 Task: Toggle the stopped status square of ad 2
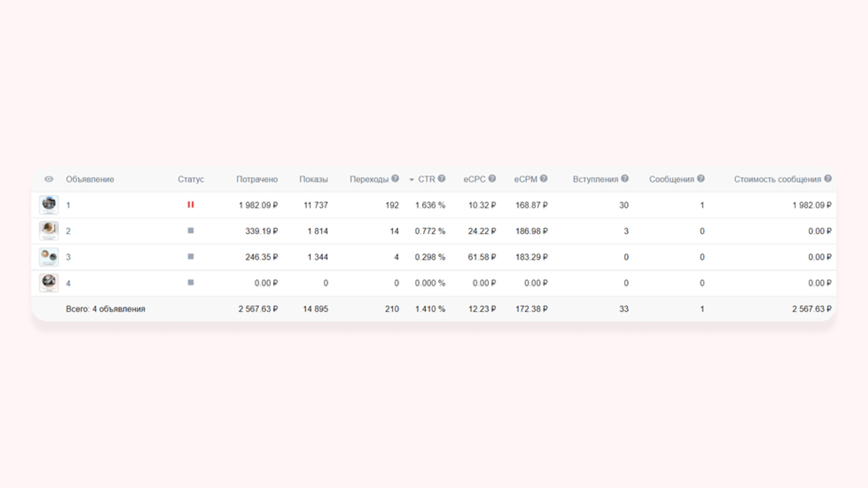point(191,231)
